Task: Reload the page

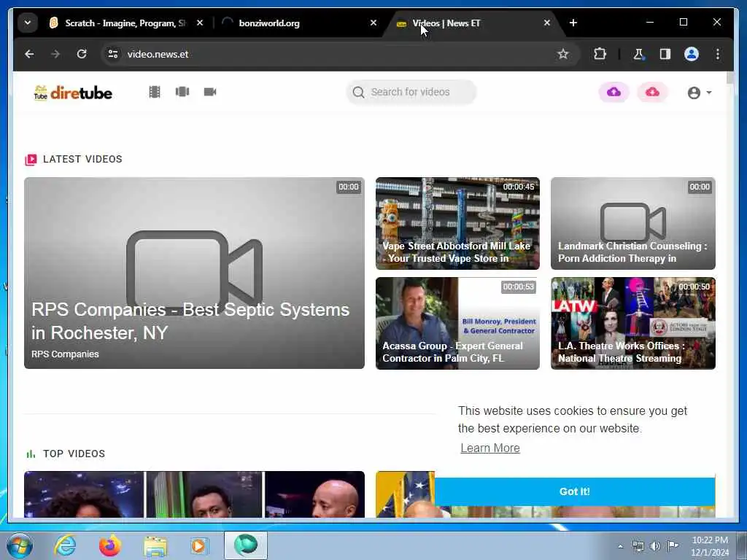Action: [82, 54]
